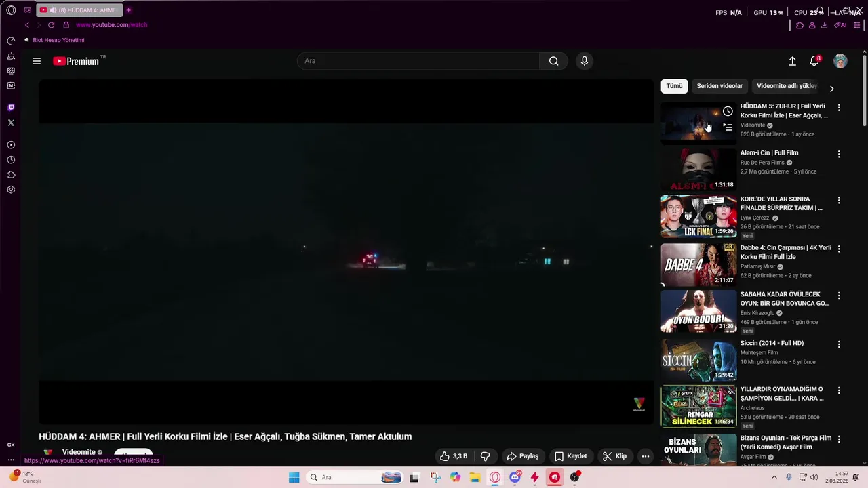Select the Seriden videolar chip
The width and height of the screenshot is (868, 488).
tap(719, 86)
